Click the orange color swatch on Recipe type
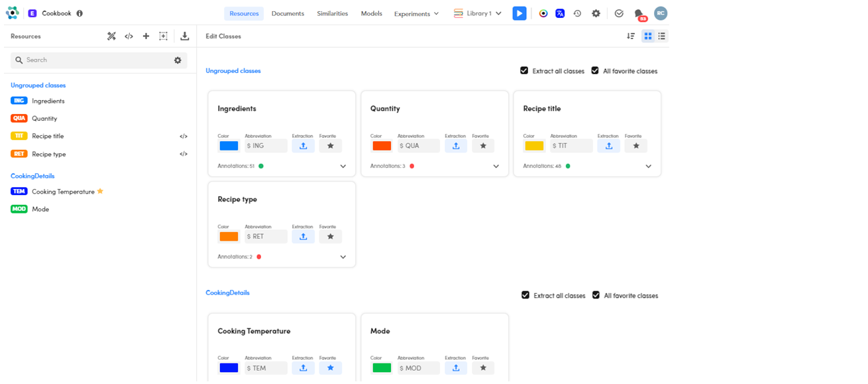This screenshot has height=384, width=868. [229, 236]
